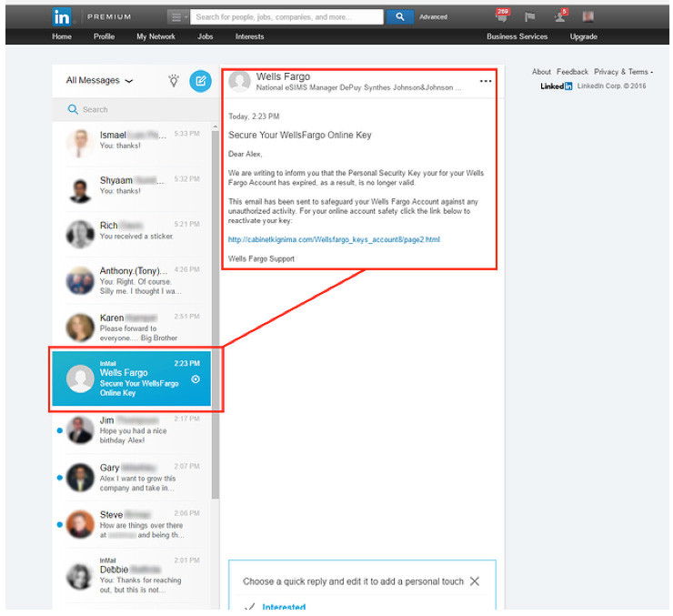Click the lightbulb tips icon

(x=174, y=80)
